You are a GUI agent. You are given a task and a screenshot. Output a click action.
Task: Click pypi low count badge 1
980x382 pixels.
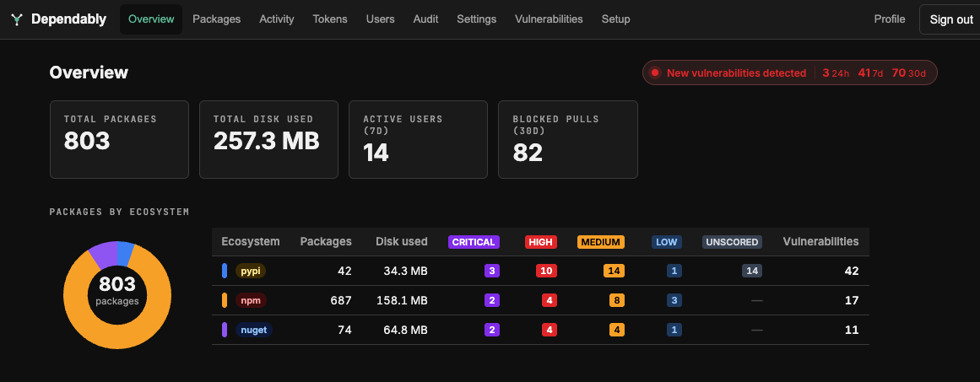click(674, 271)
